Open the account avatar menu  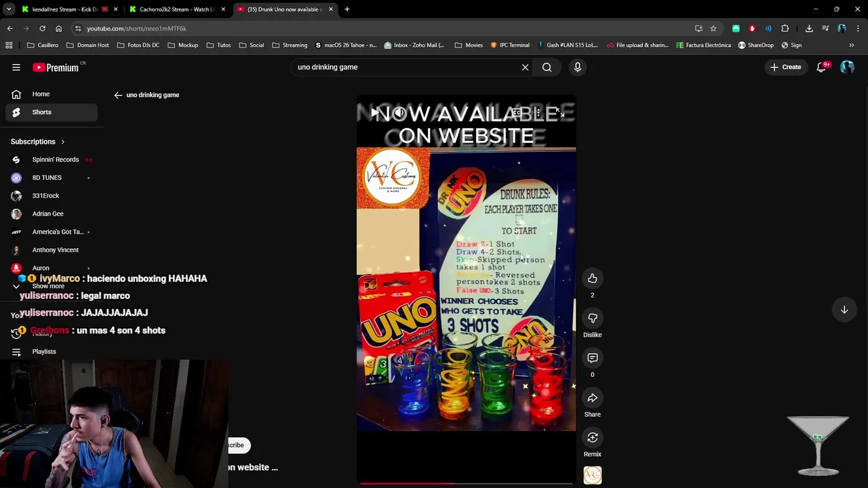point(847,67)
